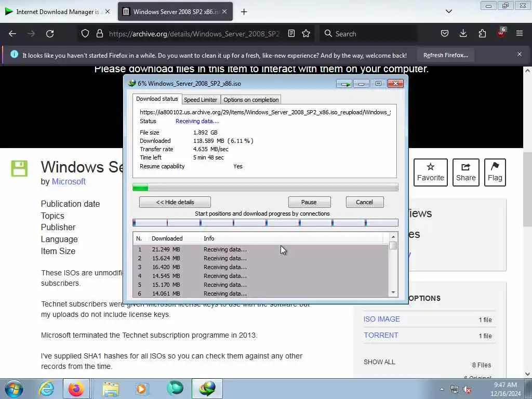Open the extensions puzzle icon
This screenshot has width=532, height=399.
tap(482, 33)
